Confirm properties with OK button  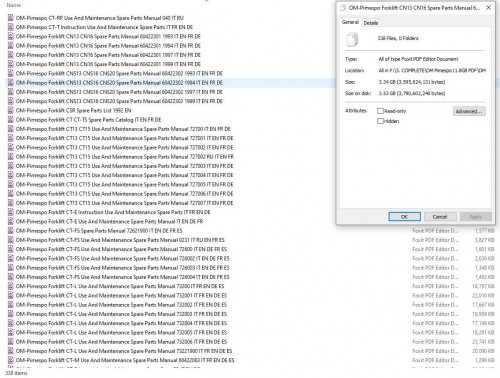404,217
